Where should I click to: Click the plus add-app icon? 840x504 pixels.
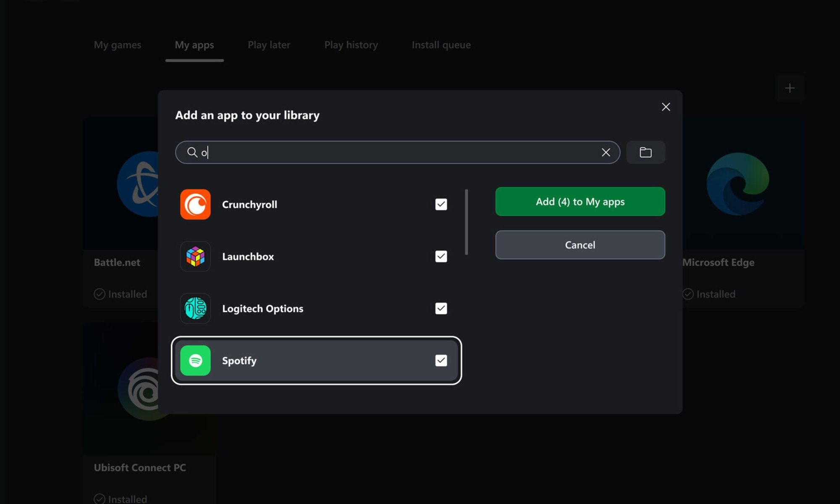pyautogui.click(x=790, y=88)
